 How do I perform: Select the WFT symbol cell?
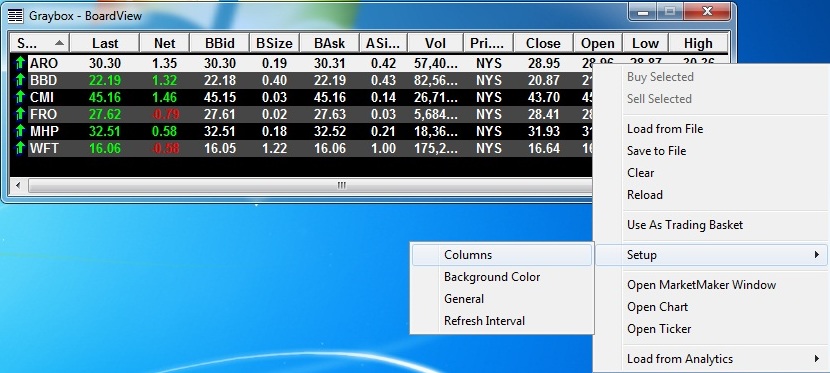pos(44,148)
